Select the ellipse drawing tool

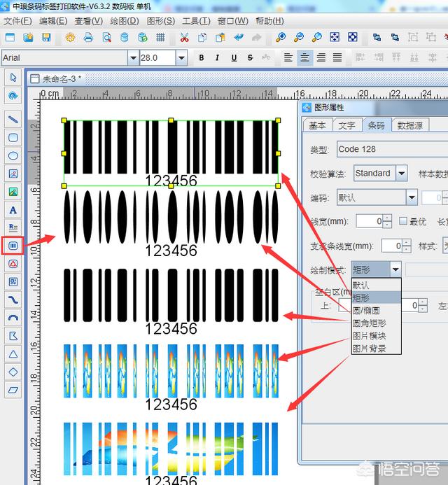click(13, 155)
